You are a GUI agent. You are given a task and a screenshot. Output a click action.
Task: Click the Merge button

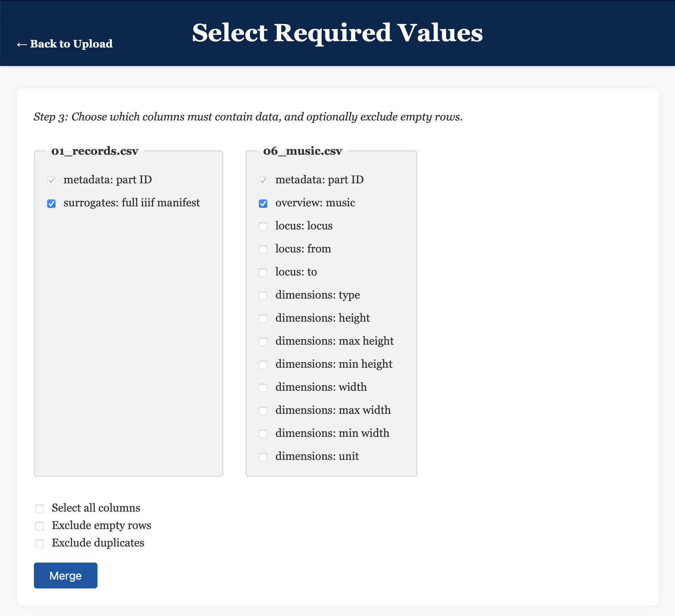pyautogui.click(x=65, y=575)
